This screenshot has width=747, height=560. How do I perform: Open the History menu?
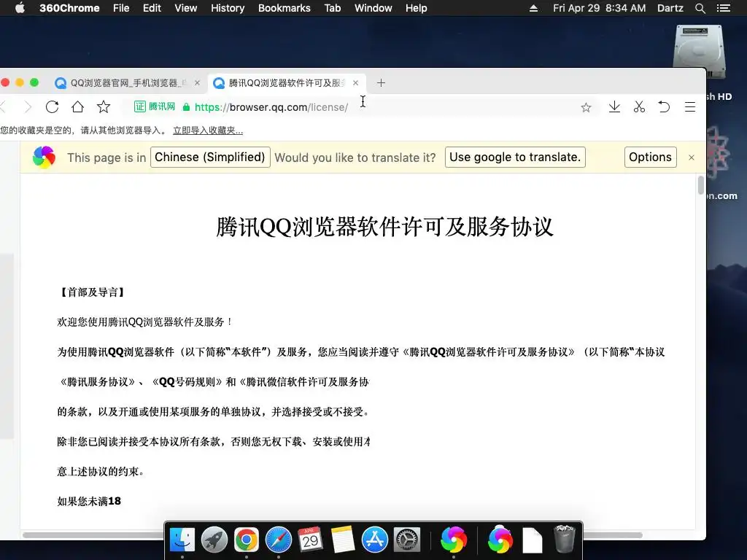pos(228,8)
